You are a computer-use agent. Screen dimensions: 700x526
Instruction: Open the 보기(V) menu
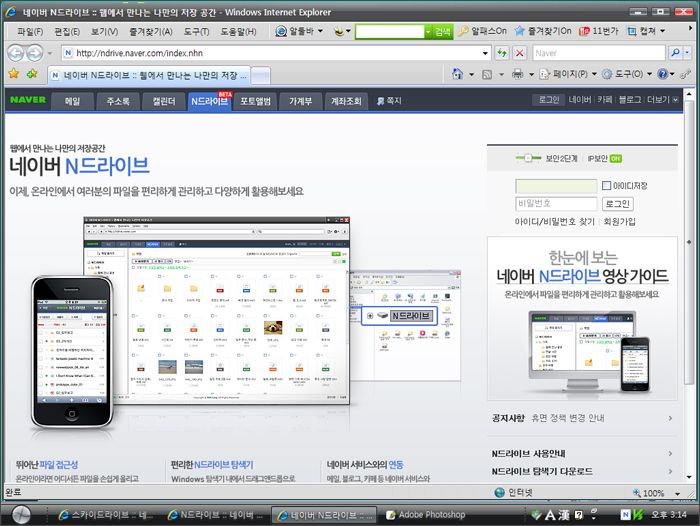coord(104,32)
